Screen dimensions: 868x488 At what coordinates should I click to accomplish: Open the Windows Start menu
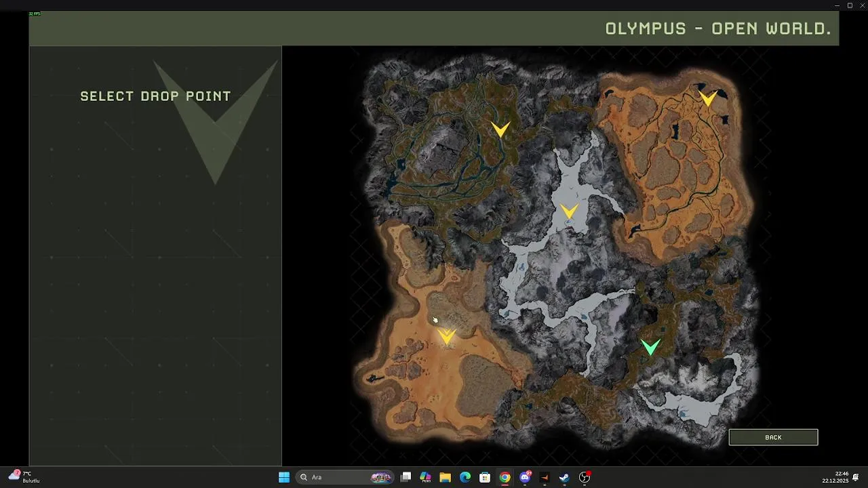click(x=284, y=477)
